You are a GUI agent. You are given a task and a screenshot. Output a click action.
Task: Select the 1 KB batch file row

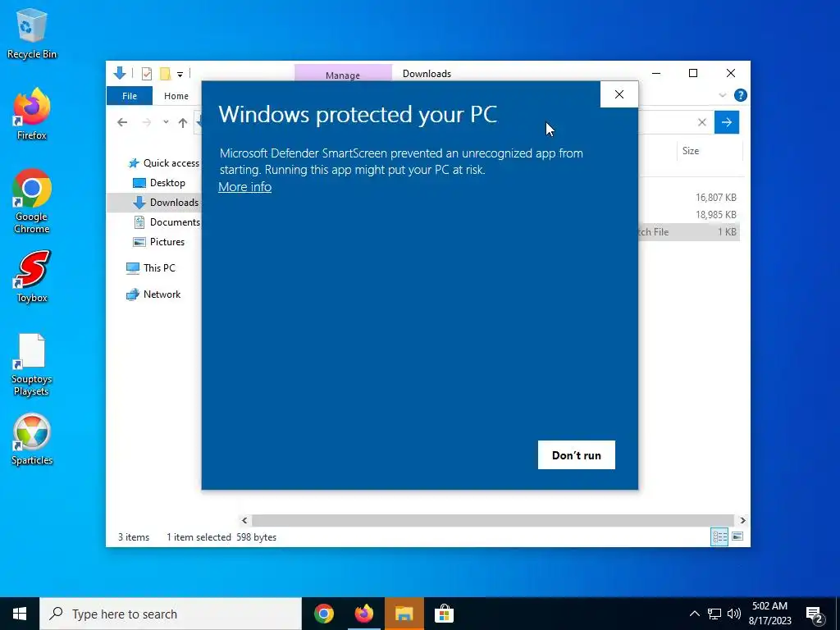pyautogui.click(x=689, y=232)
